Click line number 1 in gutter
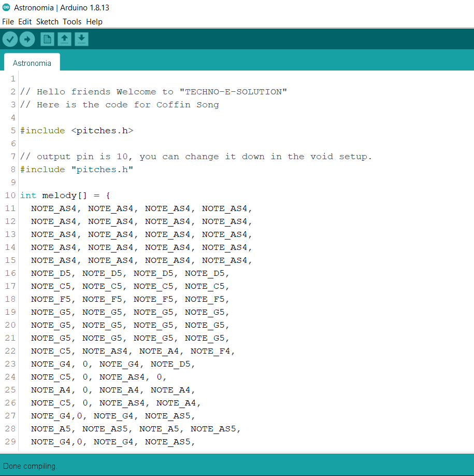This screenshot has height=476, width=474. click(x=13, y=79)
